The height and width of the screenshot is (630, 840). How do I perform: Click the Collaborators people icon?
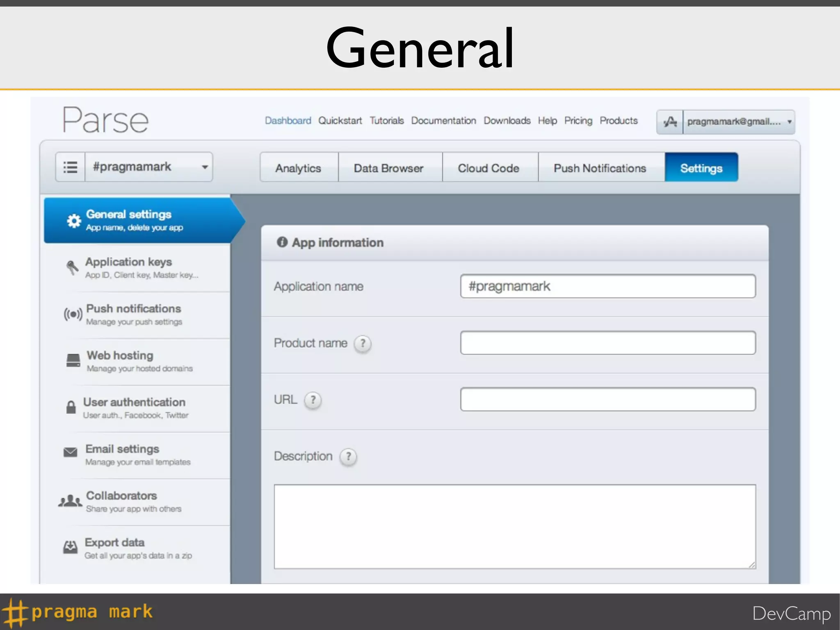coord(70,500)
